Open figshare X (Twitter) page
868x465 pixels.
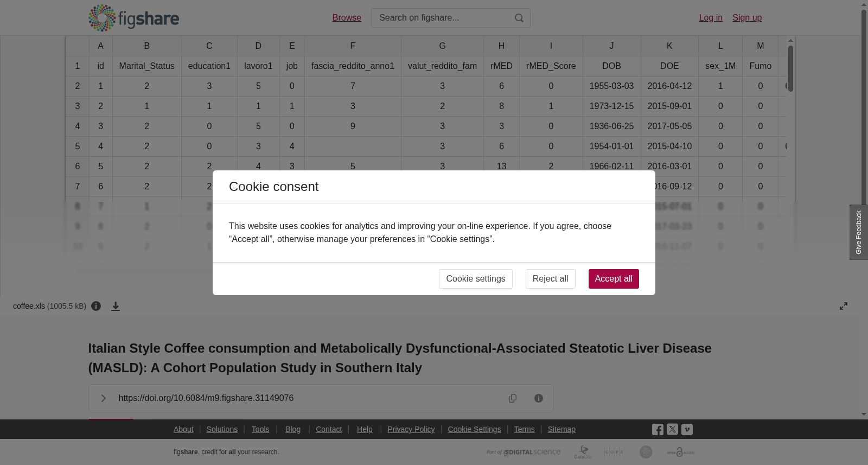pyautogui.click(x=672, y=429)
